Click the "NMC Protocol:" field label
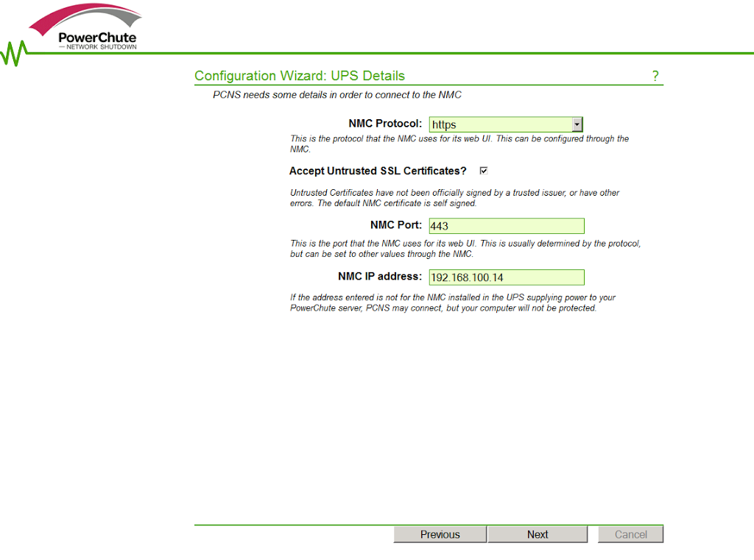The width and height of the screenshot is (754, 560). (385, 124)
